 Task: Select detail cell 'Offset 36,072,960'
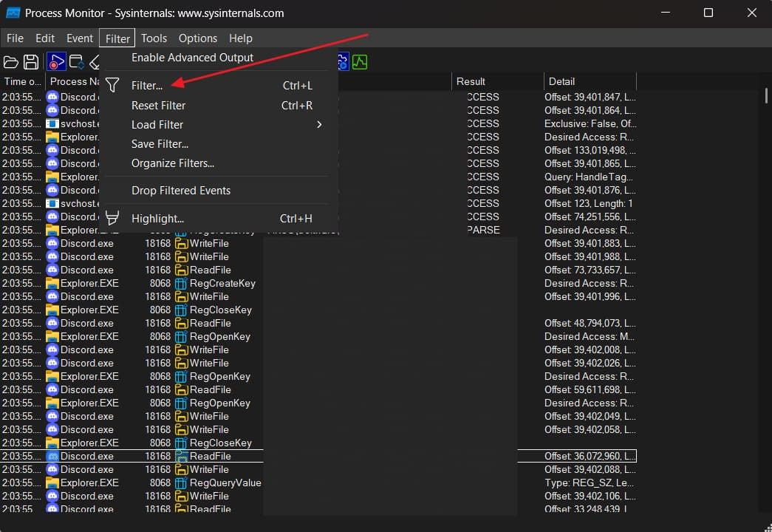point(590,456)
